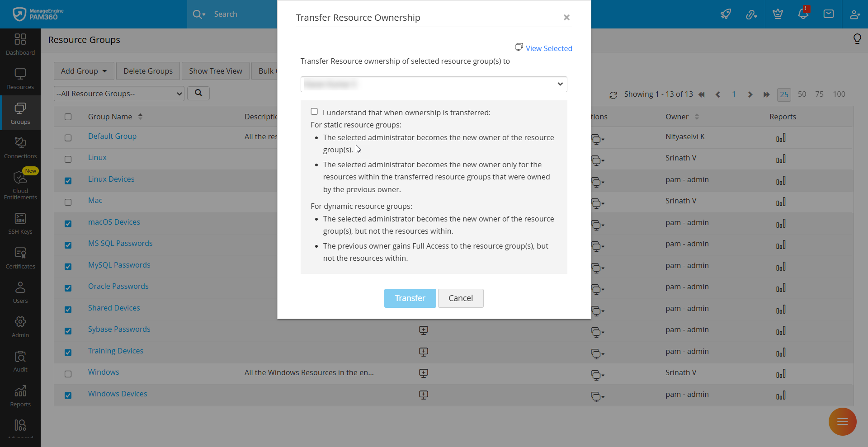The height and width of the screenshot is (447, 868).
Task: Click the lightbulb tips icon
Action: coord(857,39)
